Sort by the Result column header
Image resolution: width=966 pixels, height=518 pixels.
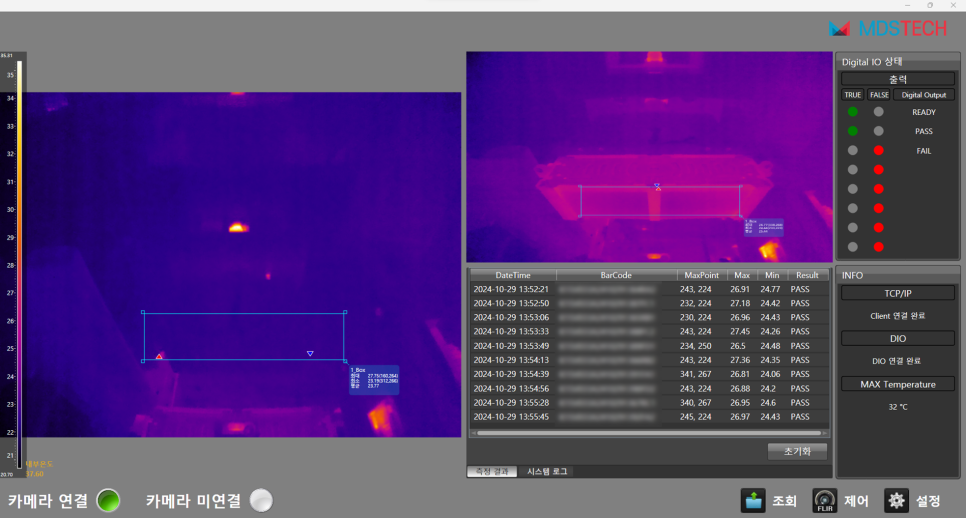click(807, 275)
